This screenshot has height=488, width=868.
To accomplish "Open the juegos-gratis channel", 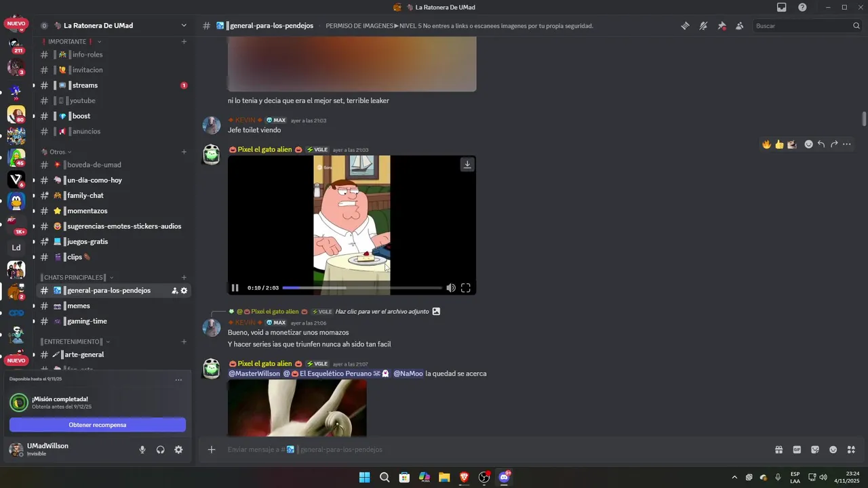I will click(x=113, y=241).
